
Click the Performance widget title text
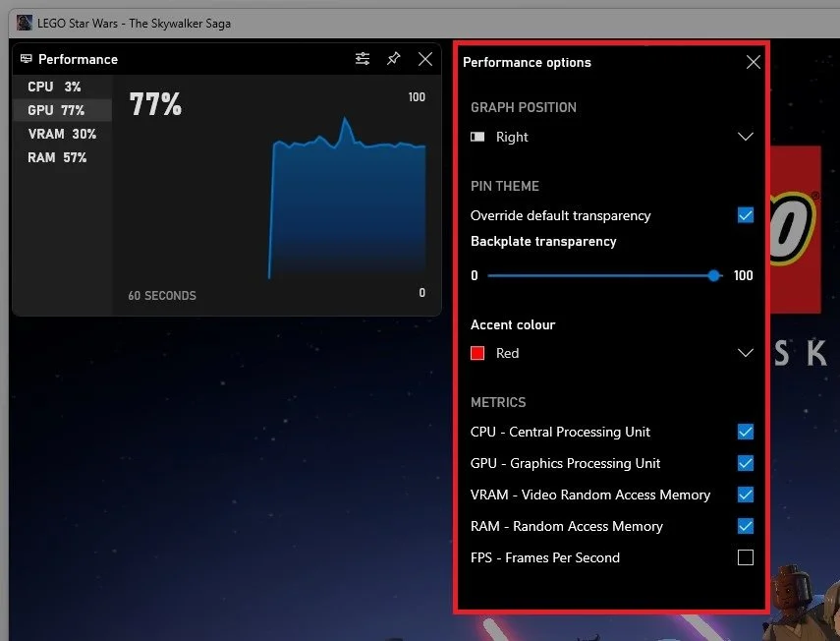[x=79, y=59]
